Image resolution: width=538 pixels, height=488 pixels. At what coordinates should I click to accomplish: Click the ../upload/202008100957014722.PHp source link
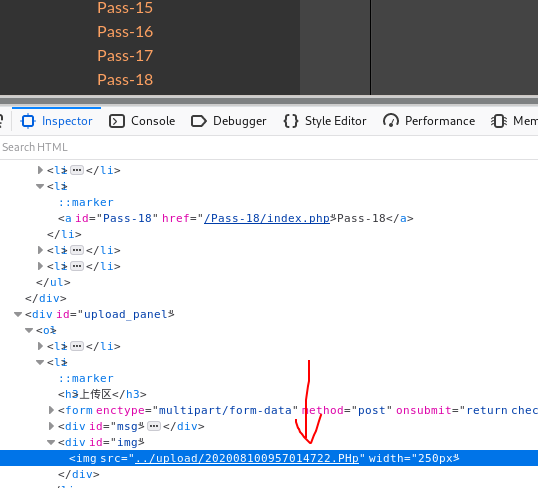pos(247,458)
